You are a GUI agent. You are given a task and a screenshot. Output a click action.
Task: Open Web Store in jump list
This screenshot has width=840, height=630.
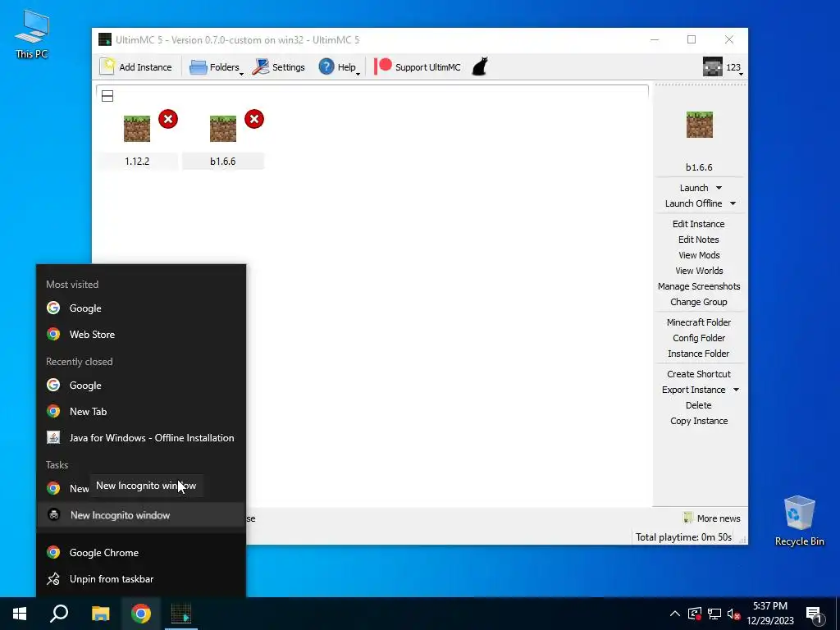(141, 335)
